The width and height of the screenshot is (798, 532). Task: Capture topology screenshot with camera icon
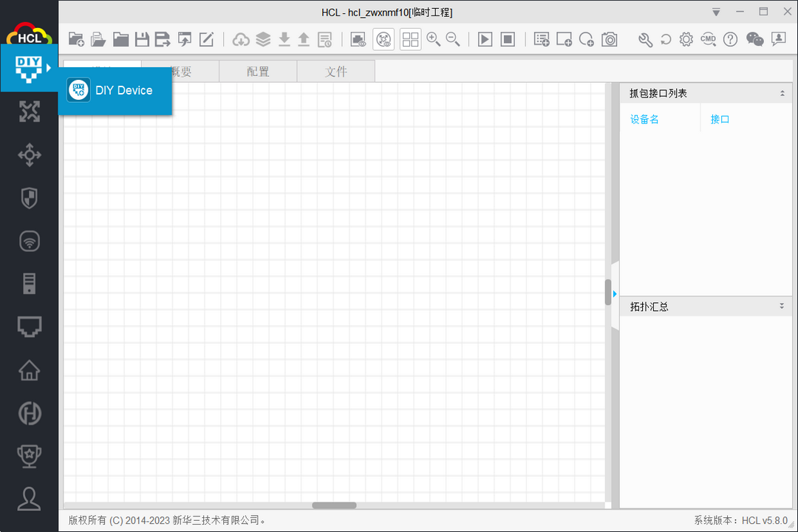pyautogui.click(x=610, y=39)
